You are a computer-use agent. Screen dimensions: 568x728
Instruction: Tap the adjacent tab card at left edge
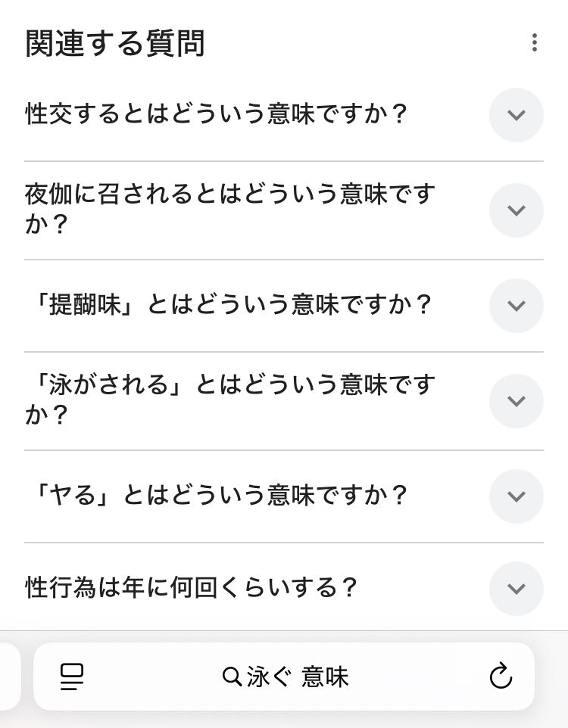[x=11, y=677]
